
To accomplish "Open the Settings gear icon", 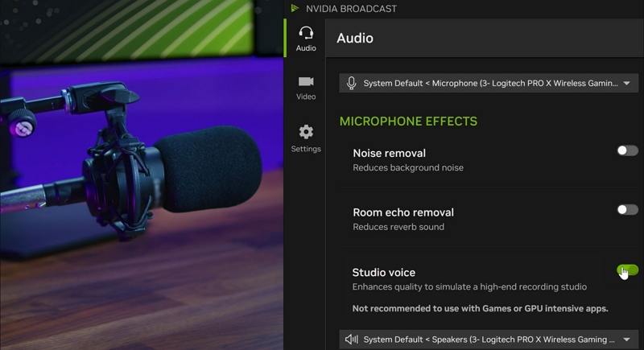I will 306,132.
